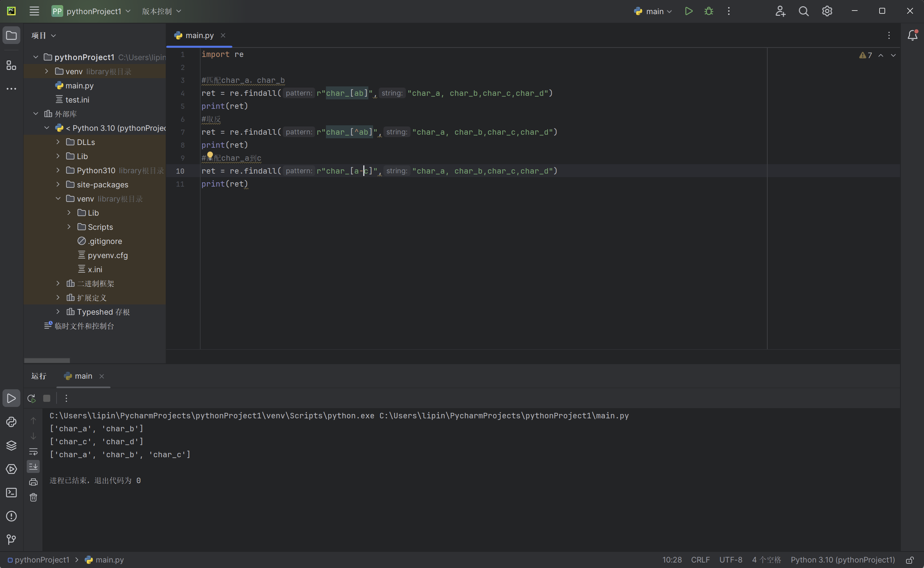
Task: Select test.ini file in tree
Action: click(77, 99)
